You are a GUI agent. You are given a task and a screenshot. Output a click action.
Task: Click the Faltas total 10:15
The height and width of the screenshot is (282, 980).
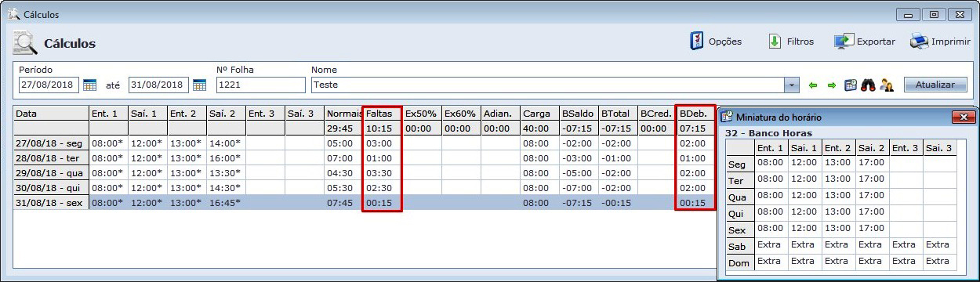pos(379,128)
